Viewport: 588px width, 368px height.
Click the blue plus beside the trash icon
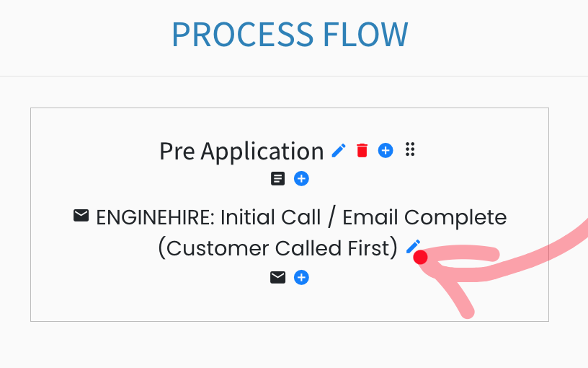(x=386, y=151)
